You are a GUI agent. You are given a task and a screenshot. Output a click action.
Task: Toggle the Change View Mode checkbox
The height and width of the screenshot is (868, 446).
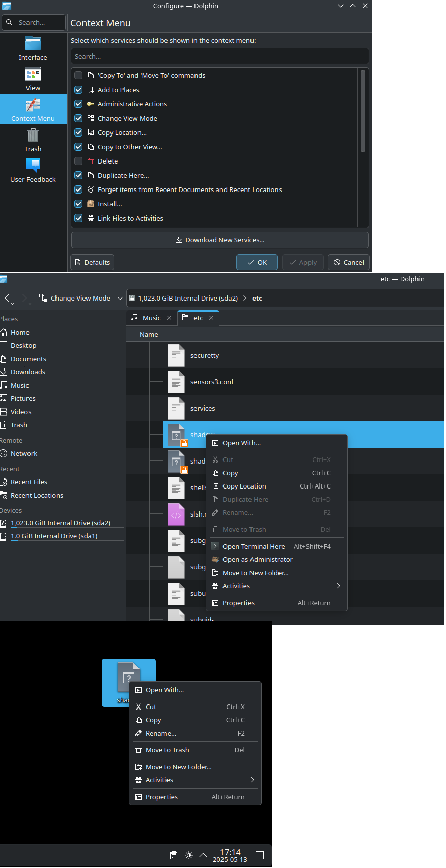(78, 118)
